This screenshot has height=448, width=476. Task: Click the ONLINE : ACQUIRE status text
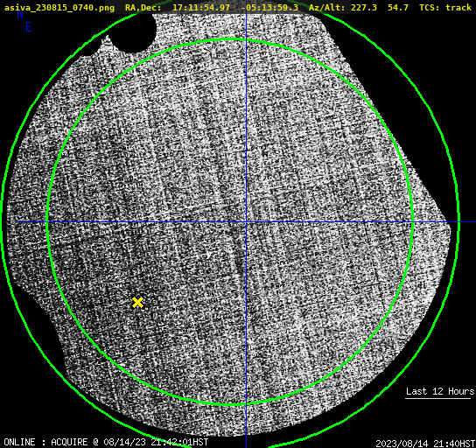[45, 442]
